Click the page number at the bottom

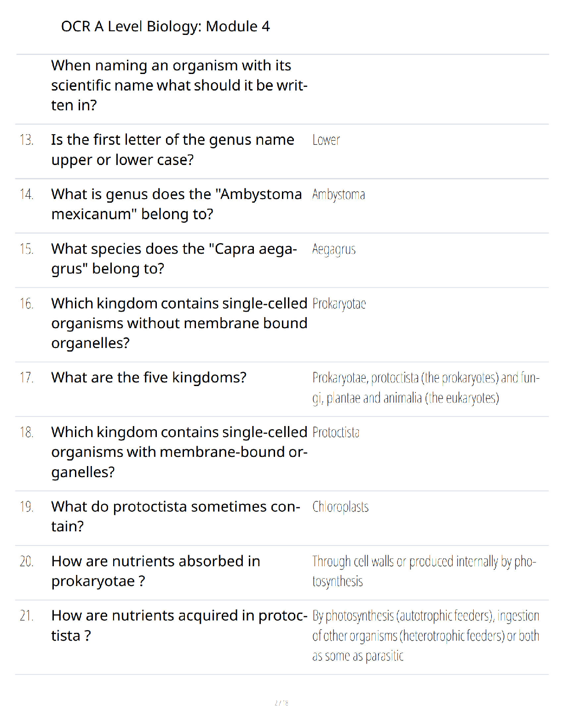click(x=281, y=703)
